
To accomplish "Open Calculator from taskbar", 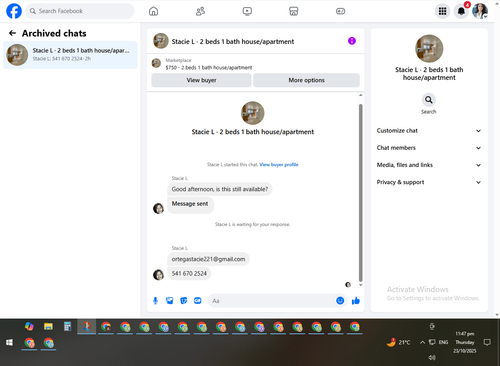I will pos(67,326).
